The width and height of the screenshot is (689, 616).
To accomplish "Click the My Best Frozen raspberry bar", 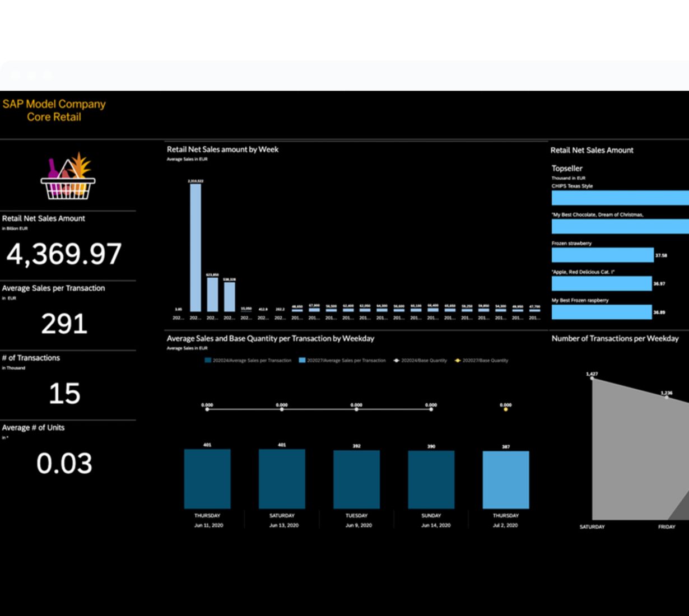I will (601, 312).
